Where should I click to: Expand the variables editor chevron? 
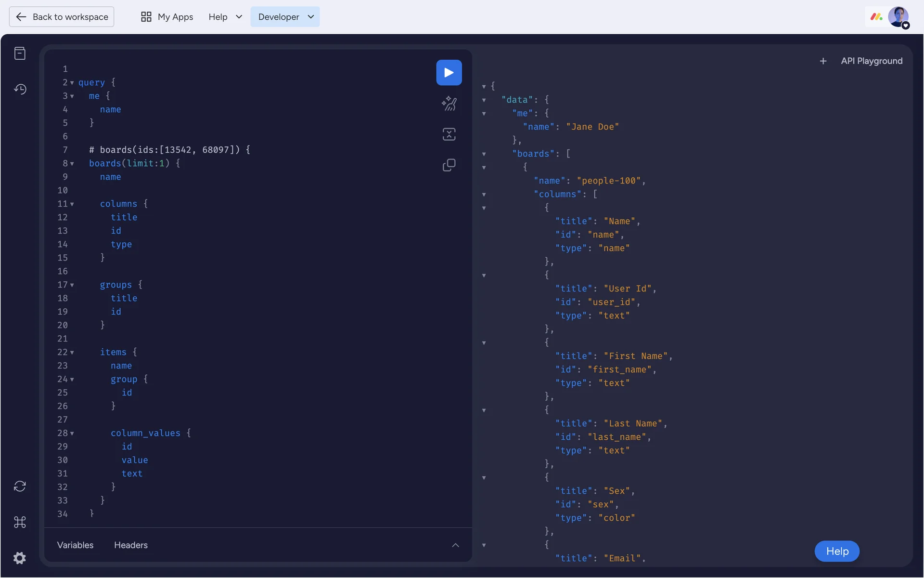click(x=455, y=545)
